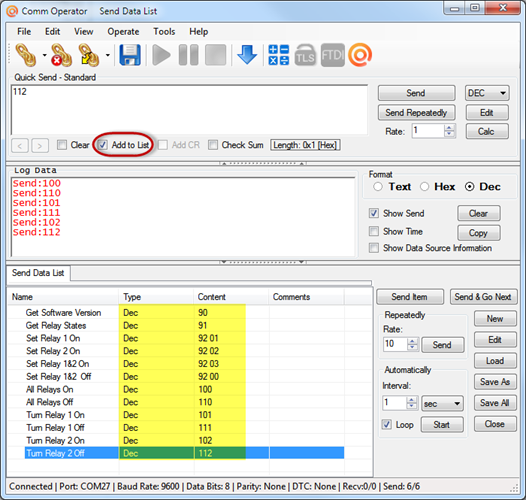This screenshot has height=500, width=526.
Task: Click the Quick Send 'Send' button
Action: 416,93
